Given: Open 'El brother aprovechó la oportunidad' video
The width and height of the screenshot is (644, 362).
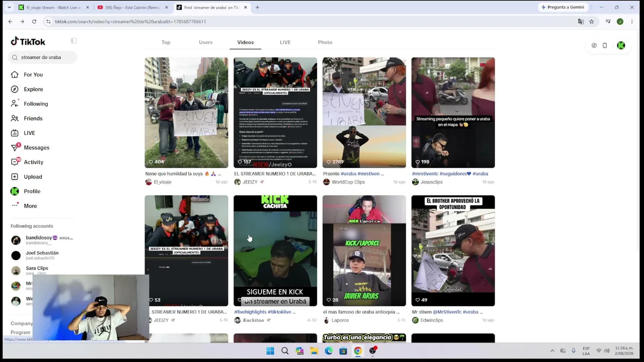Looking at the screenshot, I should 453,251.
